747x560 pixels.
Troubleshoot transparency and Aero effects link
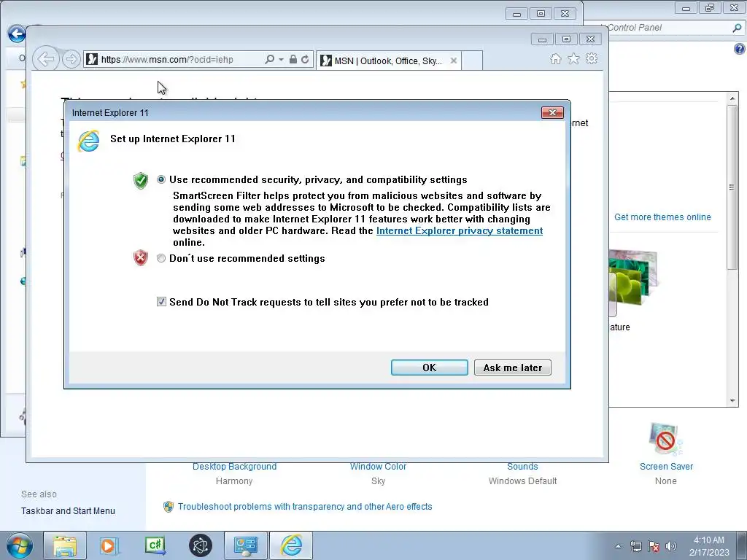coord(305,507)
